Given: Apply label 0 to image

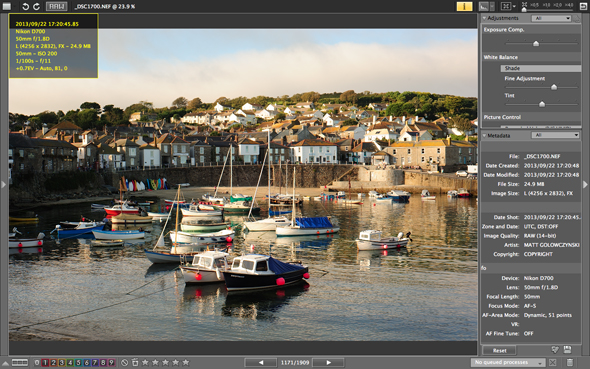Looking at the screenshot, I should [x=36, y=363].
